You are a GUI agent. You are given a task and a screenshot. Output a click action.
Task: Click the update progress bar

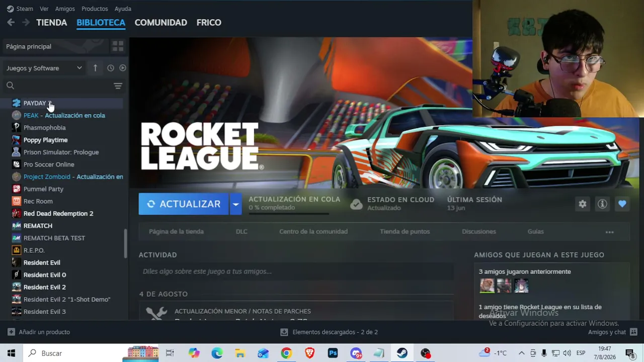(289, 214)
